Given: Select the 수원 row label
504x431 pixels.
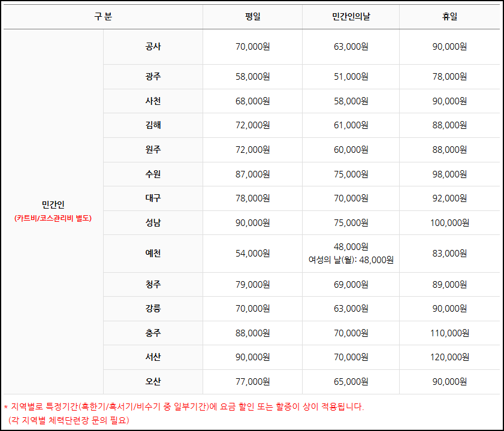Looking at the screenshot, I should pos(153,174).
